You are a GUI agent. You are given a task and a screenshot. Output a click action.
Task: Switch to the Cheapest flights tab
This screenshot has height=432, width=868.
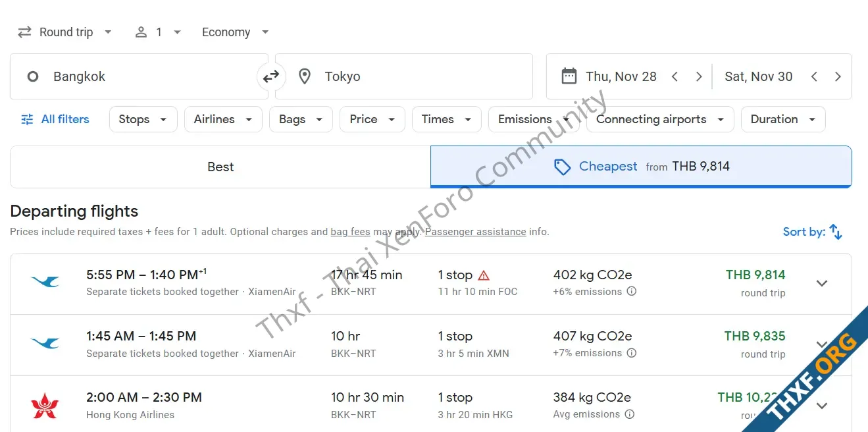(641, 167)
